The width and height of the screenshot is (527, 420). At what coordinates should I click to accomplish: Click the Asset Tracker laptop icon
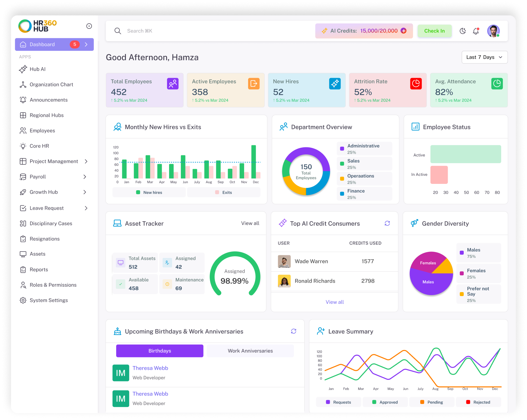(x=117, y=223)
